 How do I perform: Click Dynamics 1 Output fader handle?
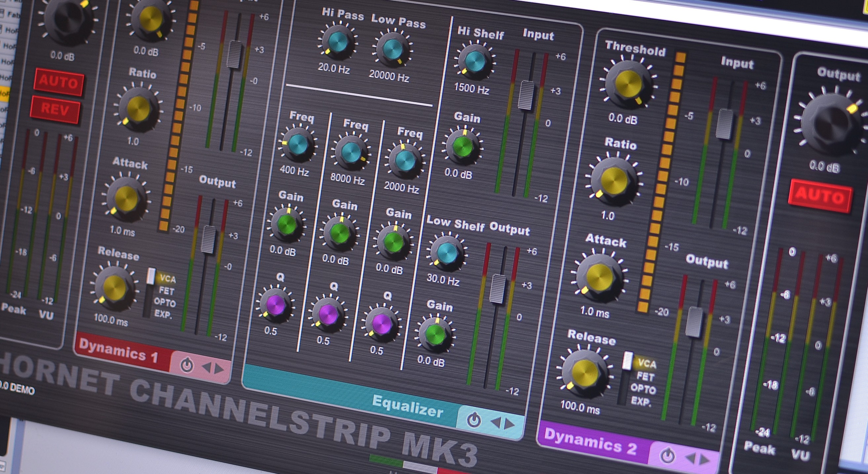pos(209,239)
